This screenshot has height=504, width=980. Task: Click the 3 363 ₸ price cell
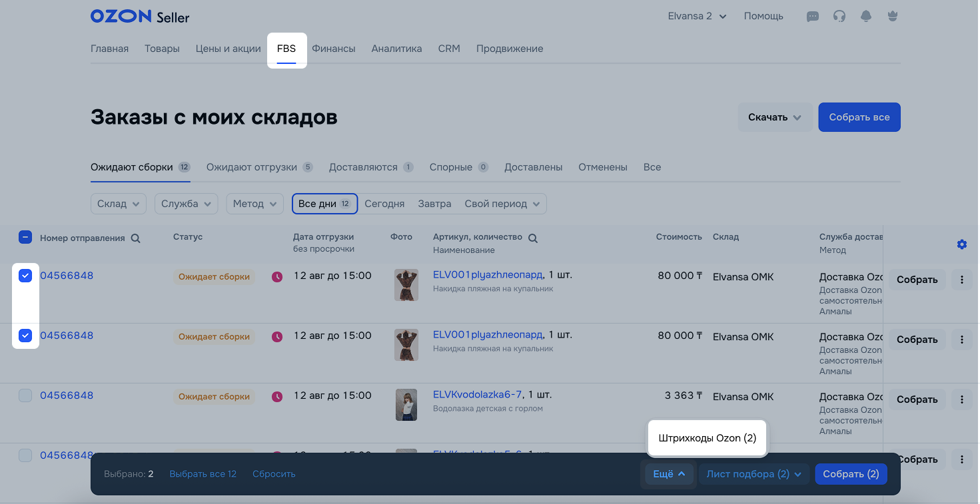[x=683, y=395]
